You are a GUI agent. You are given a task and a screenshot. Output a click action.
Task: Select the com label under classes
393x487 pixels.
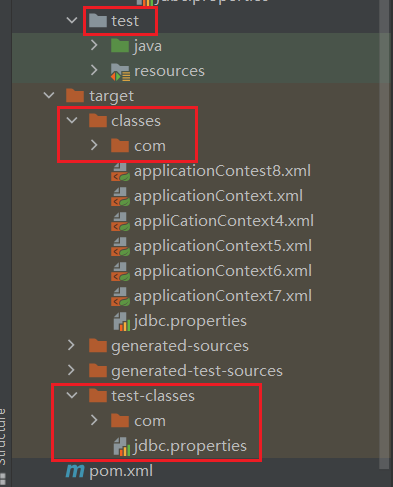point(150,146)
